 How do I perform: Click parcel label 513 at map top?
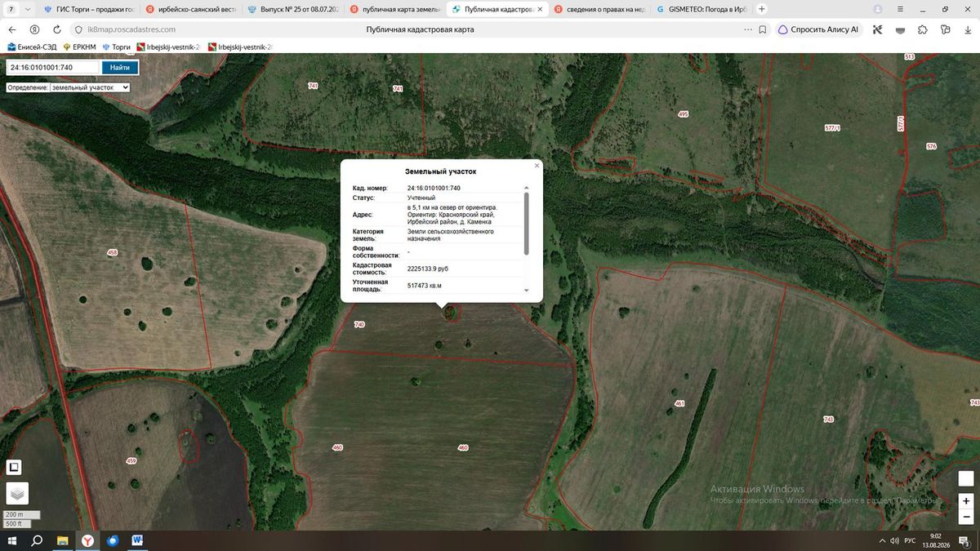click(910, 56)
